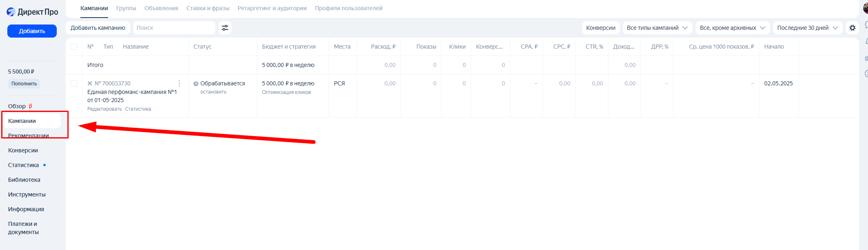Open three-dot menu for campaign 700033730
The width and height of the screenshot is (868, 250).
[179, 83]
